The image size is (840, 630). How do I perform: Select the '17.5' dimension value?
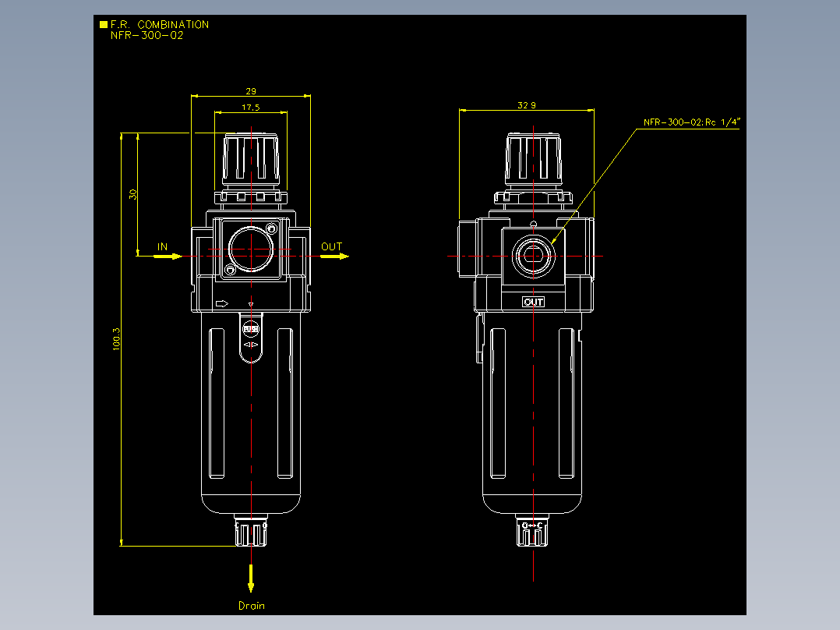click(251, 108)
